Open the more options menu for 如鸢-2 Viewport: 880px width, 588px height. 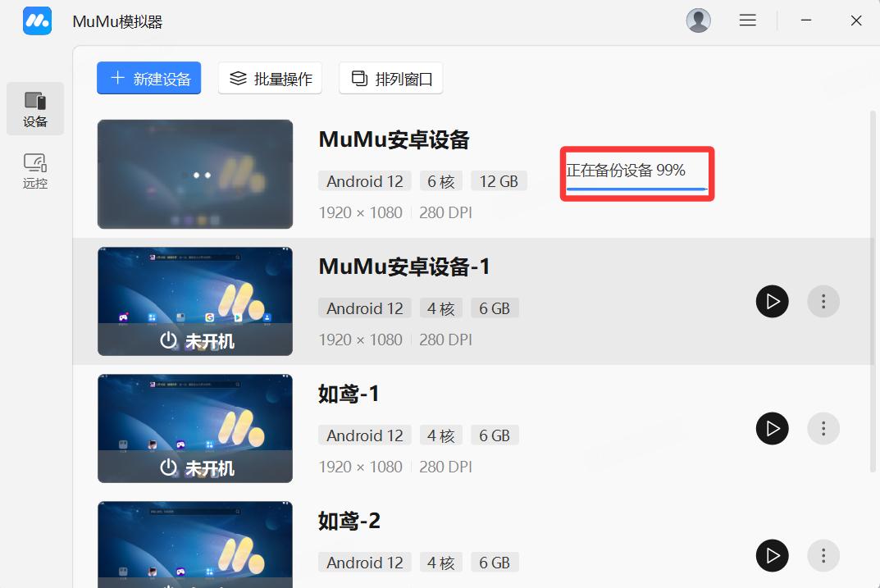pyautogui.click(x=823, y=555)
